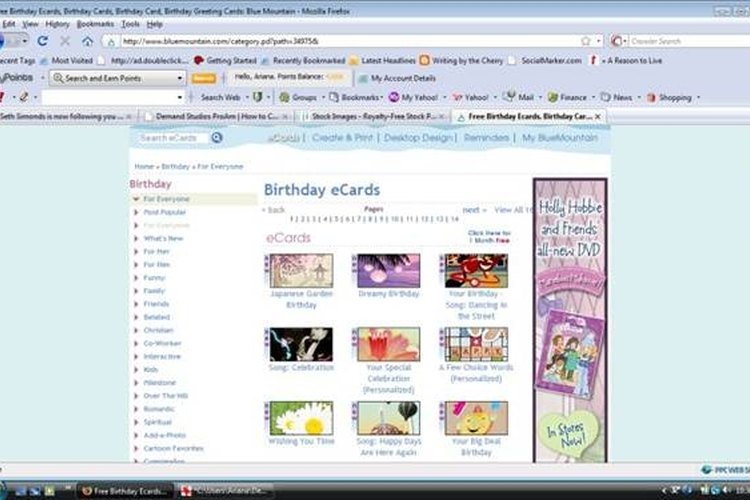
Task: Click the Firefox taskbar button
Action: point(125,491)
